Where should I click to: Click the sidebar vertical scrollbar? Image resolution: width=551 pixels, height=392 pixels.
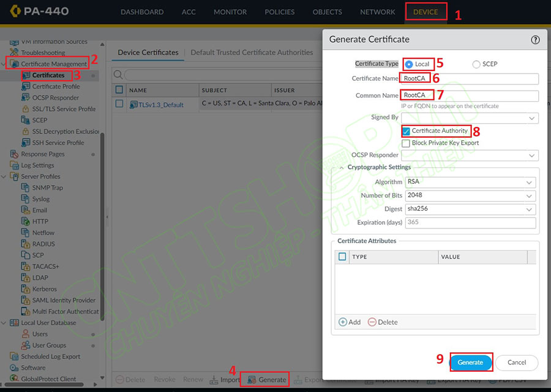(x=102, y=227)
